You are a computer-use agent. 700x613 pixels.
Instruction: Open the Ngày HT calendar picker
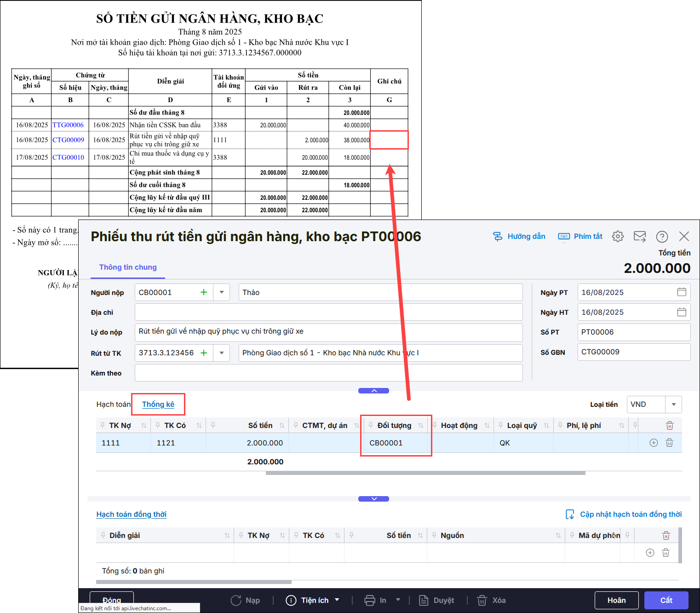[x=681, y=312]
